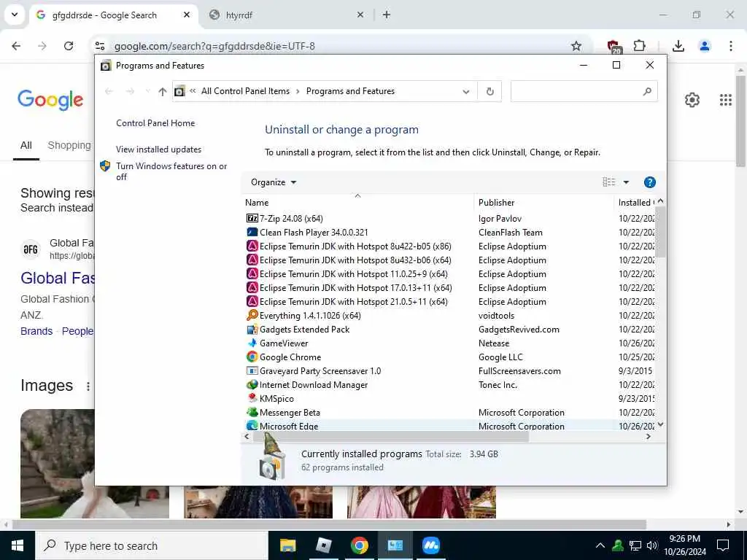Open Programs and Features help button
The image size is (747, 560).
(649, 182)
